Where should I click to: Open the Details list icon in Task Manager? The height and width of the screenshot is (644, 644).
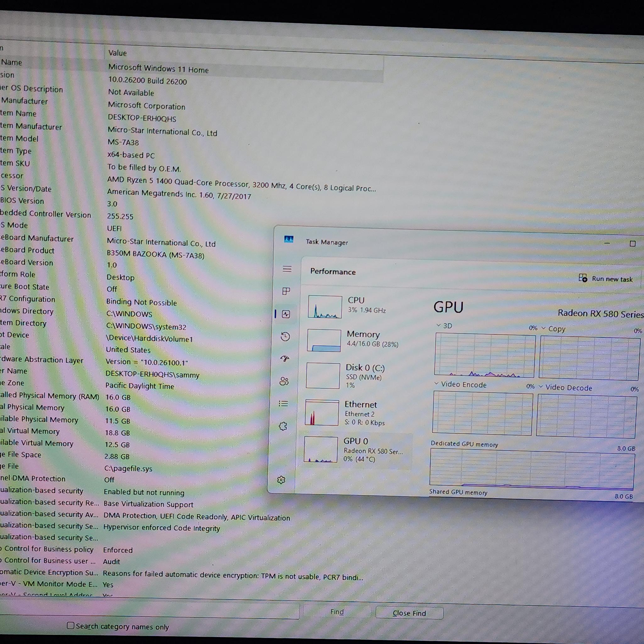click(x=283, y=404)
